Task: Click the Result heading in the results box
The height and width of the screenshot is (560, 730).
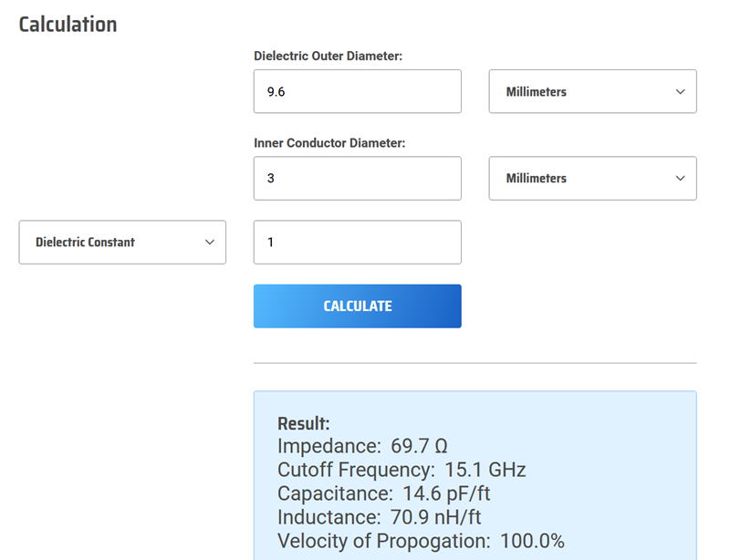Action: pos(303,424)
